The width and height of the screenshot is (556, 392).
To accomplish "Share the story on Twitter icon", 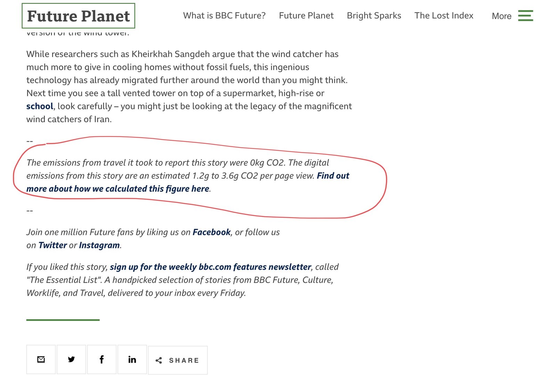I will 71,359.
